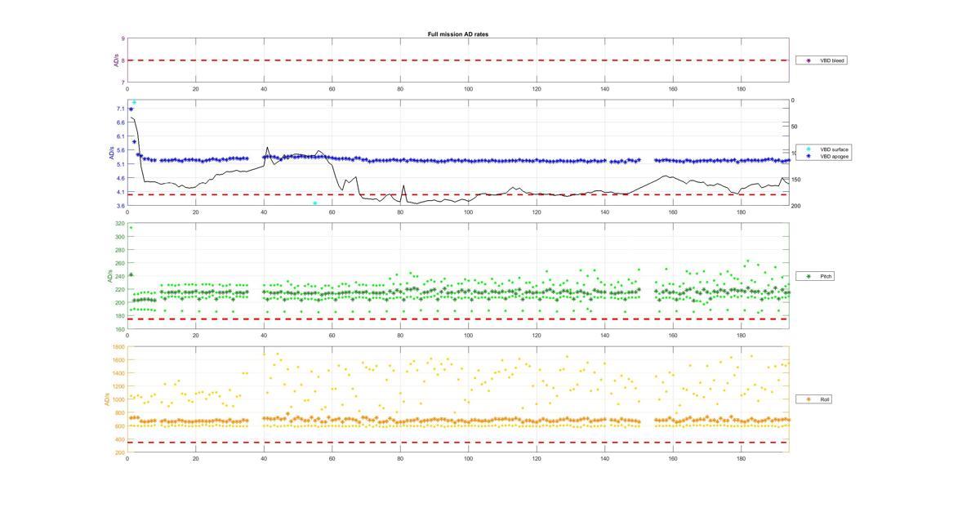Click the 1800 tick label on Roll axis
This screenshot has height=508, width=980.
click(119, 347)
